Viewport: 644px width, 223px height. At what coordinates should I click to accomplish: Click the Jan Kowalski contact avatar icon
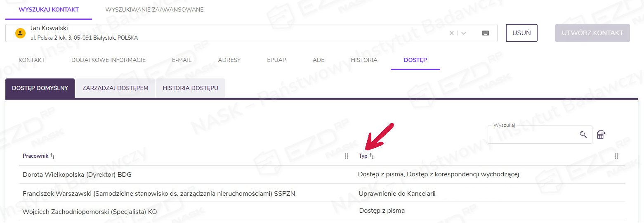point(20,33)
